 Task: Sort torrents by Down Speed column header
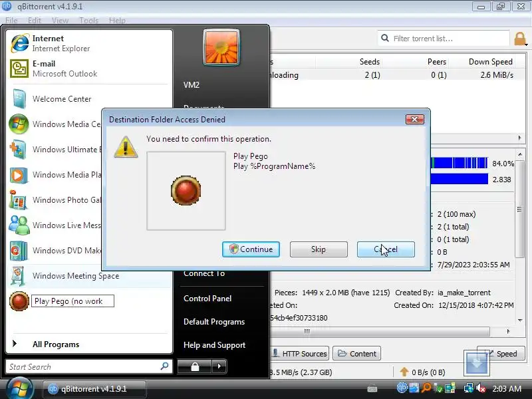(x=490, y=62)
